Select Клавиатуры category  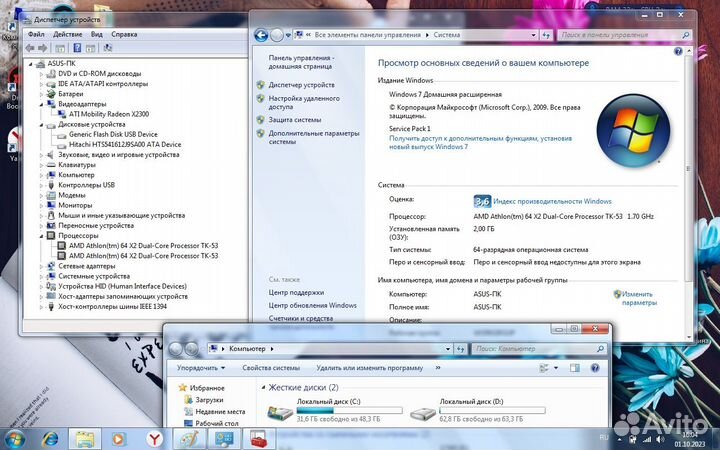[77, 164]
